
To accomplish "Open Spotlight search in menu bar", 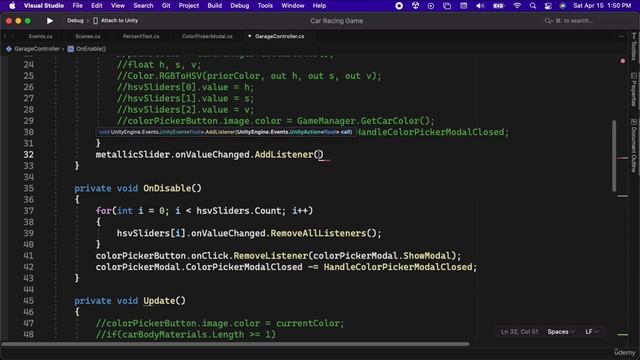I will 533,6.
